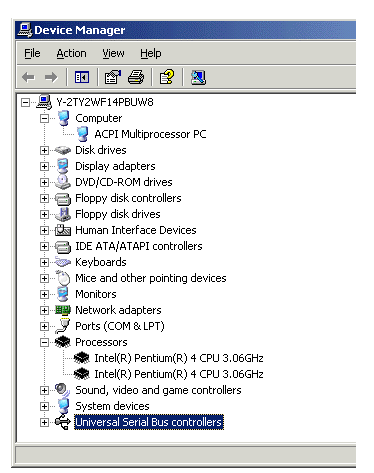Open the View menu
Image resolution: width=374 pixels, height=473 pixels.
[113, 53]
